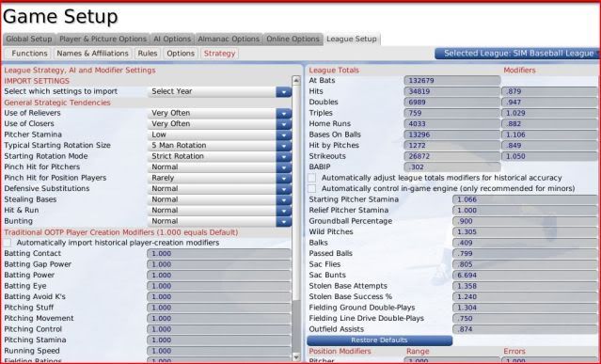Edit Starting Pitcher Stamina 1.066 field
This screenshot has width=601, height=364.
coord(526,199)
